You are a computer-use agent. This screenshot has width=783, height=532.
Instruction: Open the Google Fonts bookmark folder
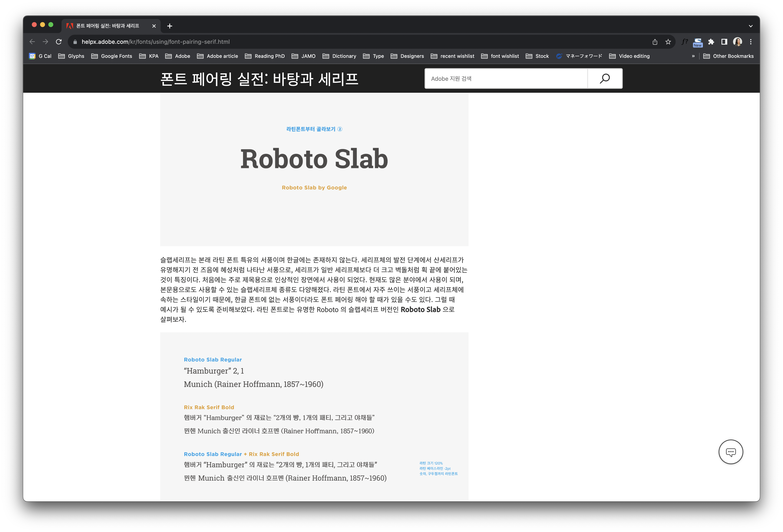(x=112, y=56)
